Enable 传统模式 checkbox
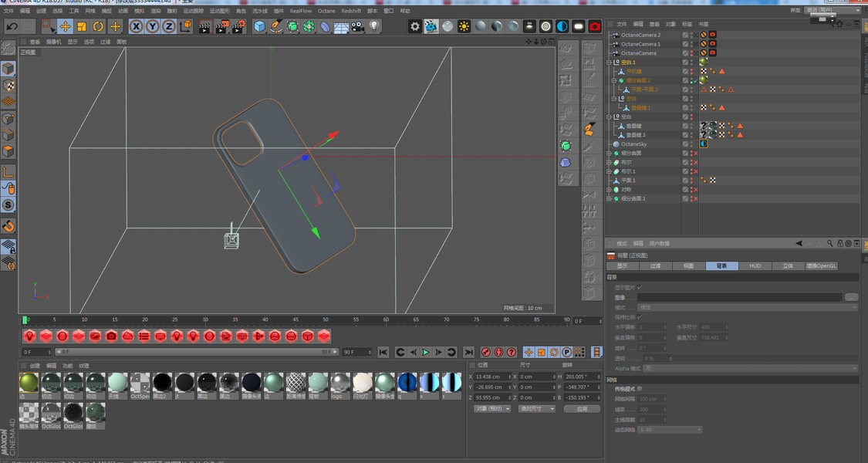This screenshot has height=463, width=868. pyautogui.click(x=640, y=389)
